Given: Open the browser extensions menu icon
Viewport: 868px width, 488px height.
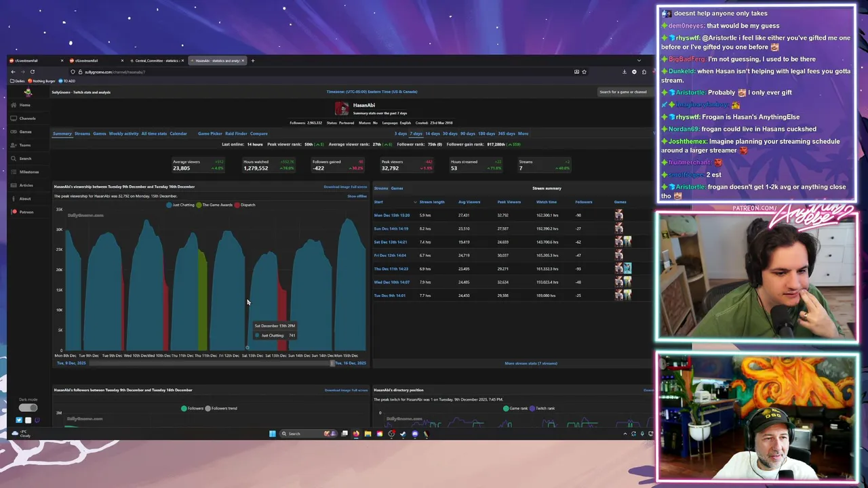Looking at the screenshot, I should 644,71.
